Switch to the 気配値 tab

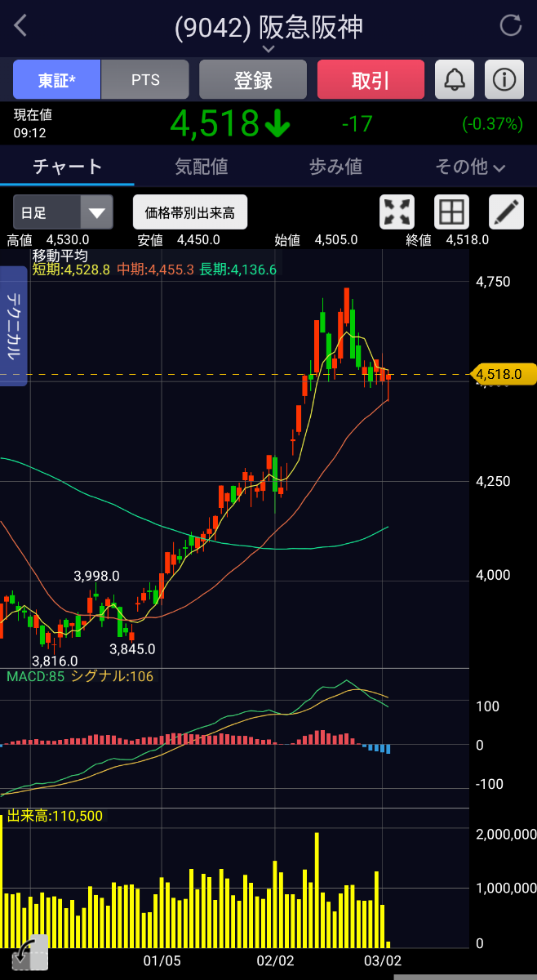(x=202, y=167)
